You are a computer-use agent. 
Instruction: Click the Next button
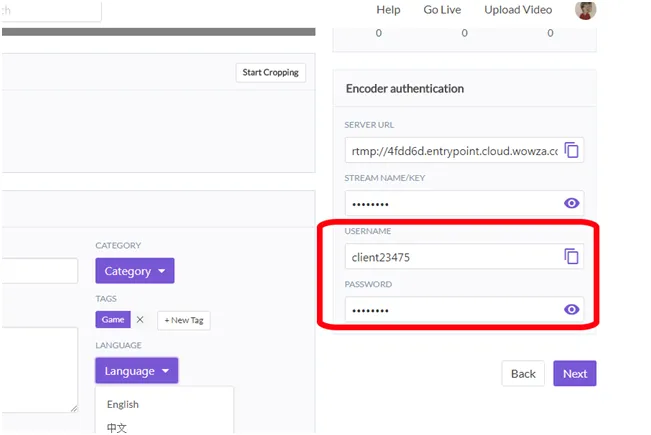click(x=575, y=374)
